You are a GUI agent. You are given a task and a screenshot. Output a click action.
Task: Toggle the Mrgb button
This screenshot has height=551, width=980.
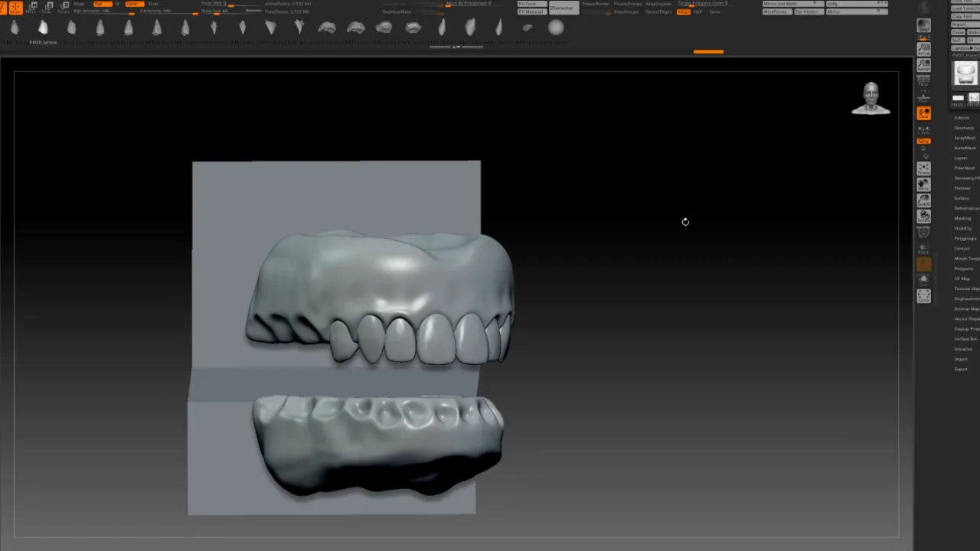(x=79, y=4)
